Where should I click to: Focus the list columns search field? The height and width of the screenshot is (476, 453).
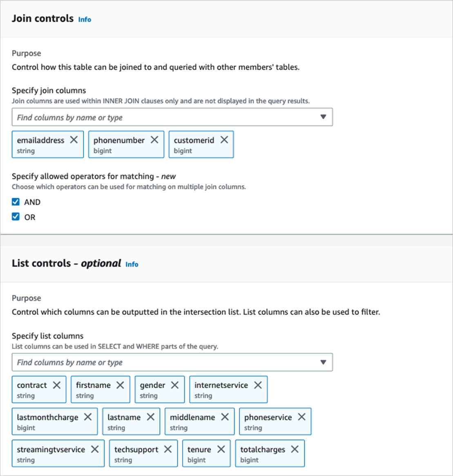point(163,362)
